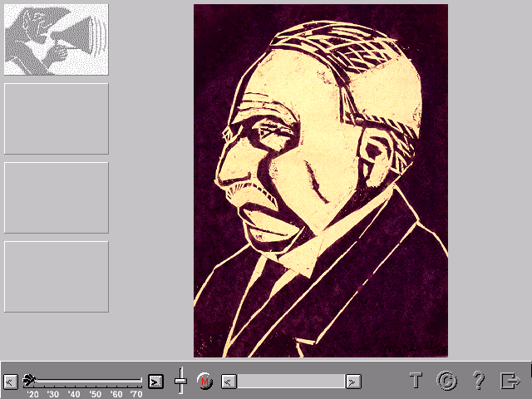Click the previous arrow beside the gray bar
Screen dimensions: 532x399
click(x=229, y=382)
